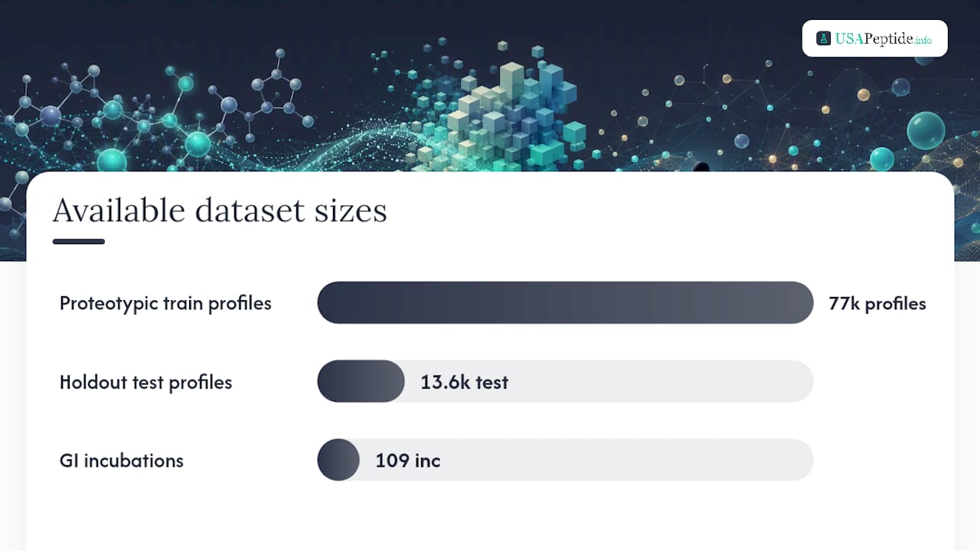Viewport: 980px width, 551px height.
Task: Open the USAPeptide.info logo badge
Action: click(875, 38)
